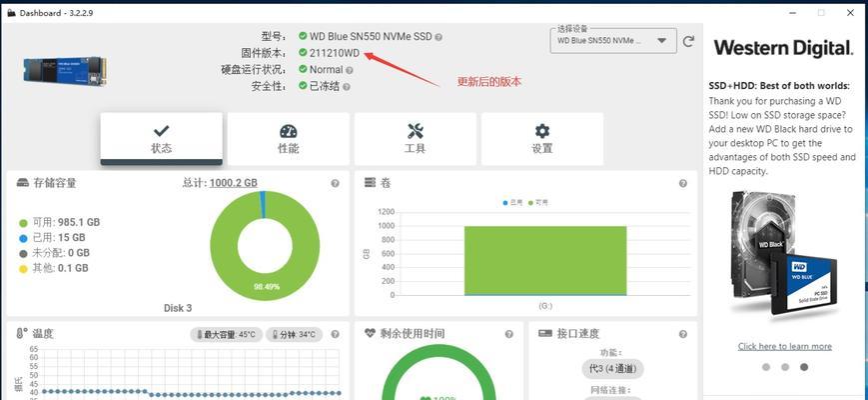Screen dimensions: 868x400
Task: Click the green check beside 已冻结
Action: [x=303, y=86]
